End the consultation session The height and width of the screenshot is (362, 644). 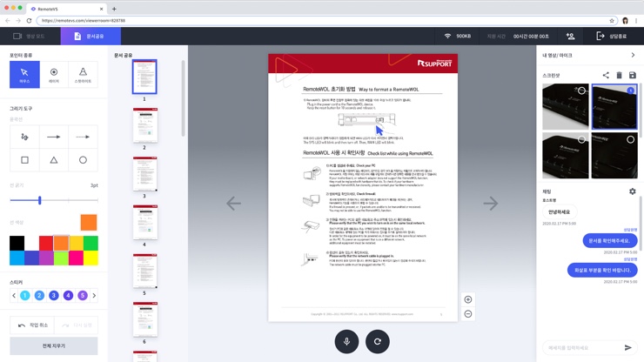tap(611, 37)
